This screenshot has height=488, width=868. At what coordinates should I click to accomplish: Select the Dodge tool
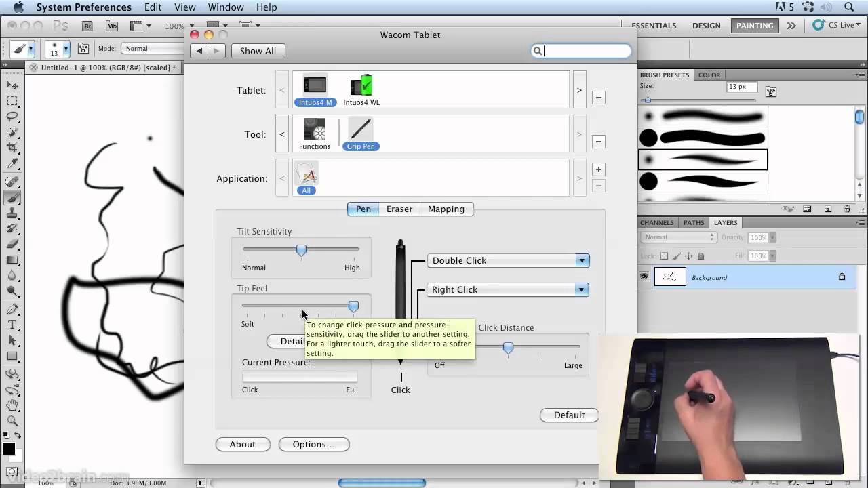click(12, 291)
